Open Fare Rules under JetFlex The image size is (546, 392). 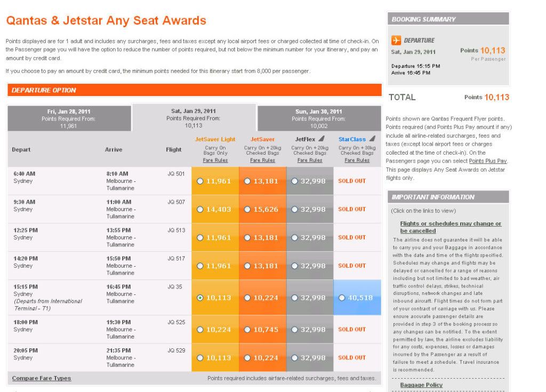point(310,161)
